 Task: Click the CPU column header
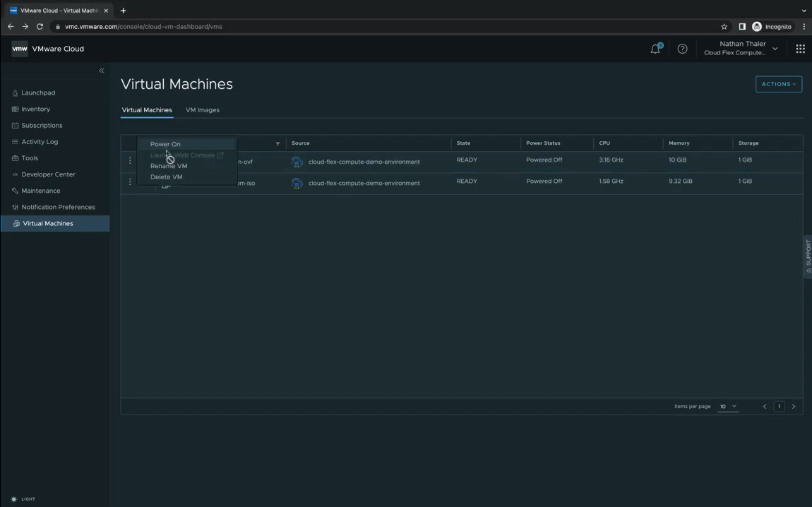click(x=604, y=143)
